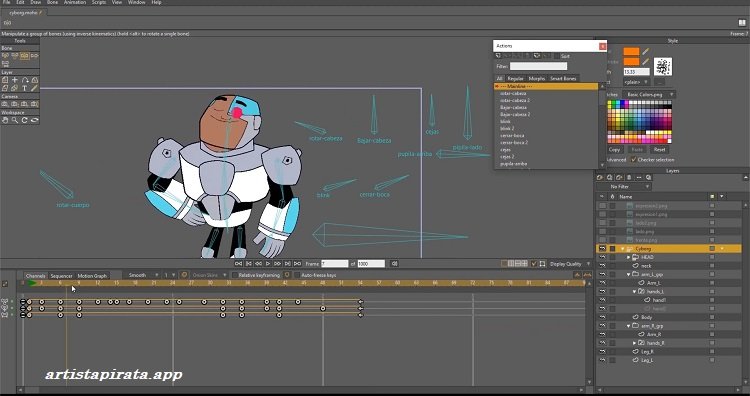Enable Relative keyframing checkbox
Screen dimensions: 750x396
(234, 275)
